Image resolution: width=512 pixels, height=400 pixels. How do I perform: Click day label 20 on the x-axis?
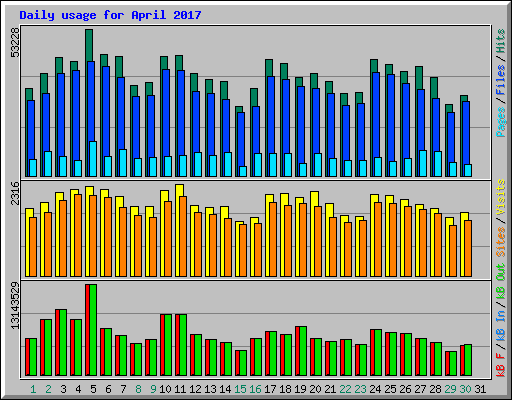pos(315,389)
